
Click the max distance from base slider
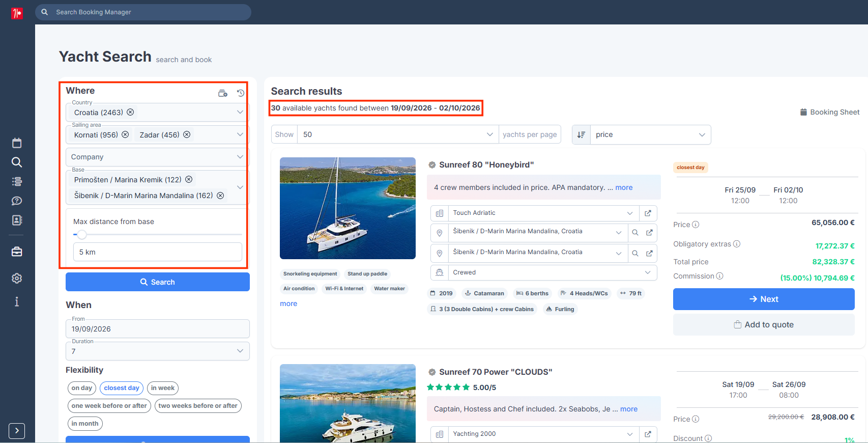click(158, 235)
